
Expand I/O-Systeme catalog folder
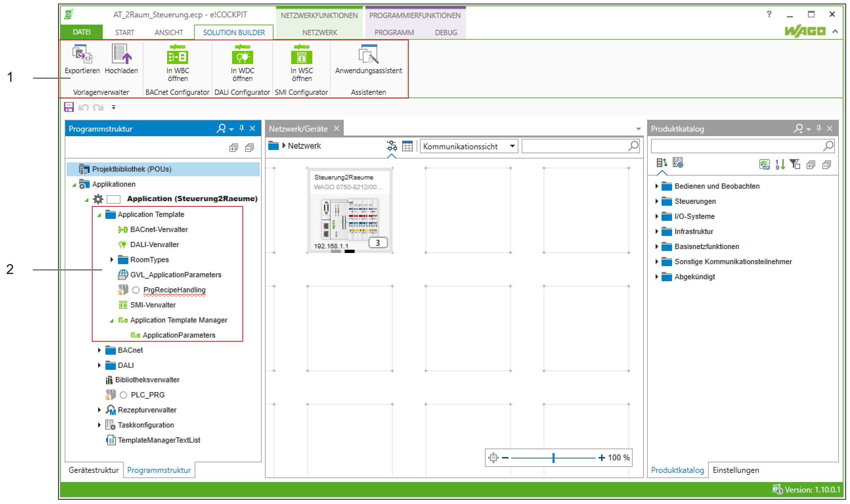656,216
